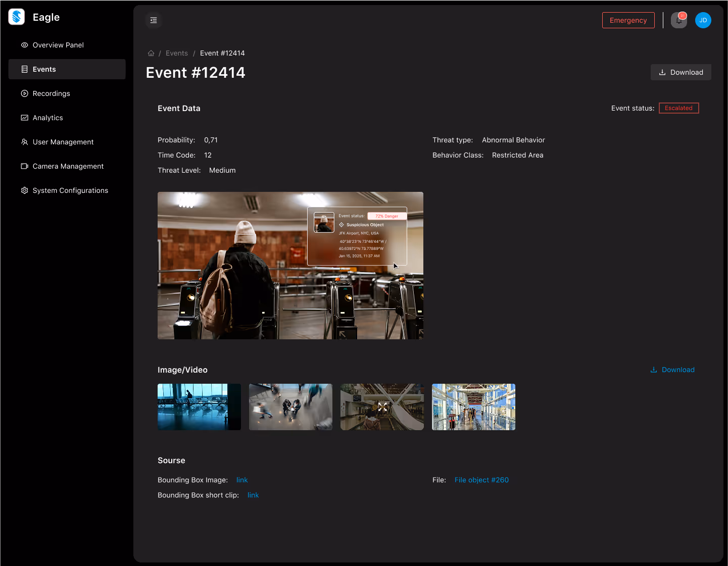The width and height of the screenshot is (728, 566).
Task: Open User Management section
Action: pos(63,142)
